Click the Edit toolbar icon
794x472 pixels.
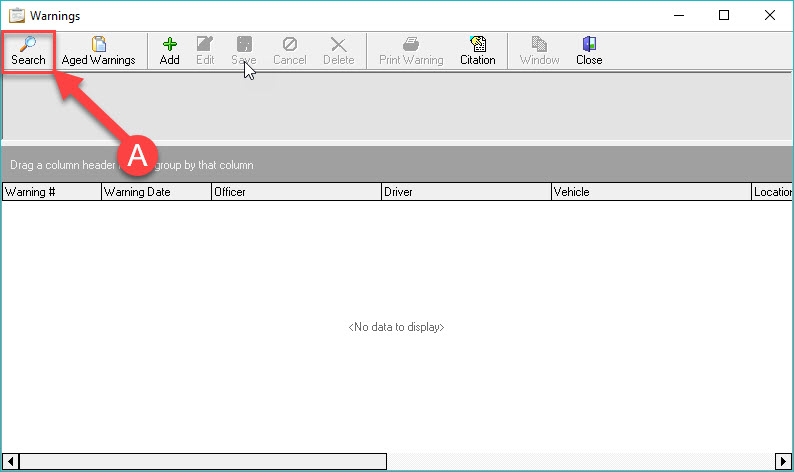205,44
